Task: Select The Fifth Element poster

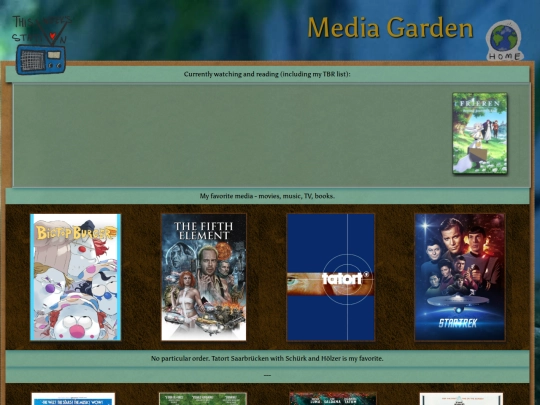Action: point(204,277)
